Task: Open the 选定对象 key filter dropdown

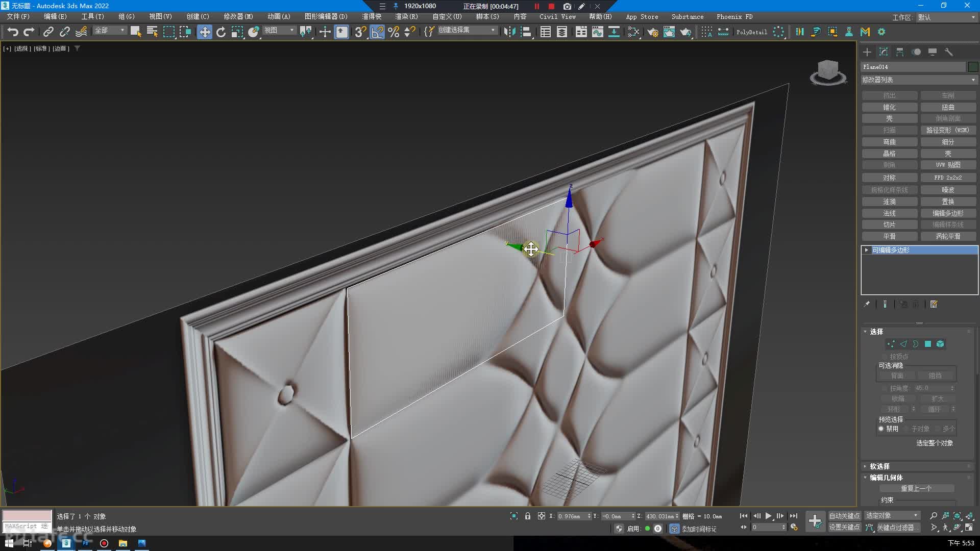Action: coord(892,516)
